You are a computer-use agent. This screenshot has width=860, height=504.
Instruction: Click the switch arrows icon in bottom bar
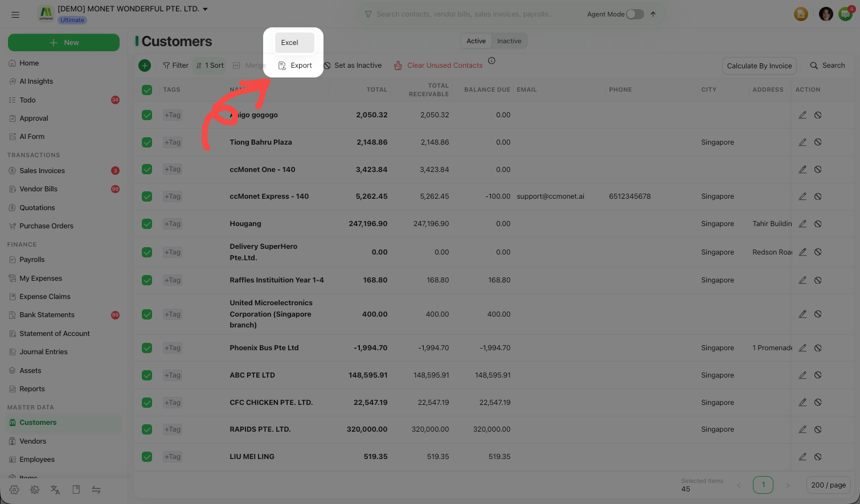pyautogui.click(x=96, y=490)
